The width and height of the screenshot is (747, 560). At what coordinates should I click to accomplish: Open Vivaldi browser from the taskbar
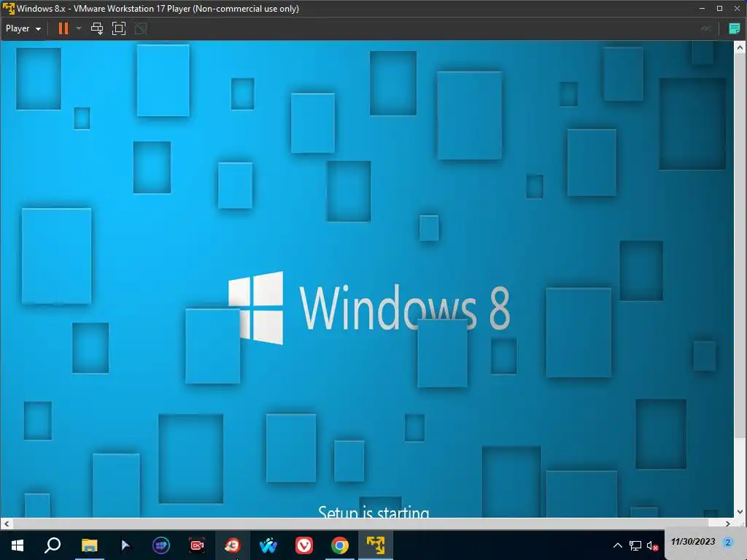coord(304,545)
